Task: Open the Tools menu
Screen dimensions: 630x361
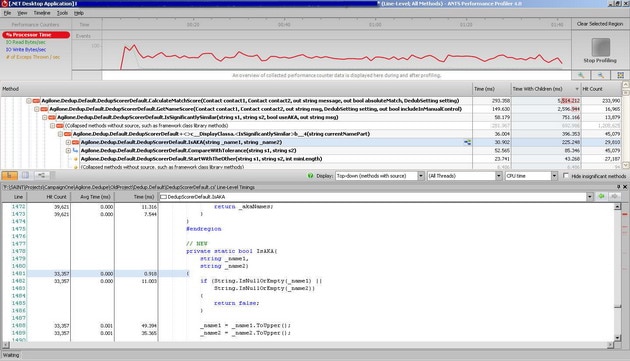Action: [62, 13]
